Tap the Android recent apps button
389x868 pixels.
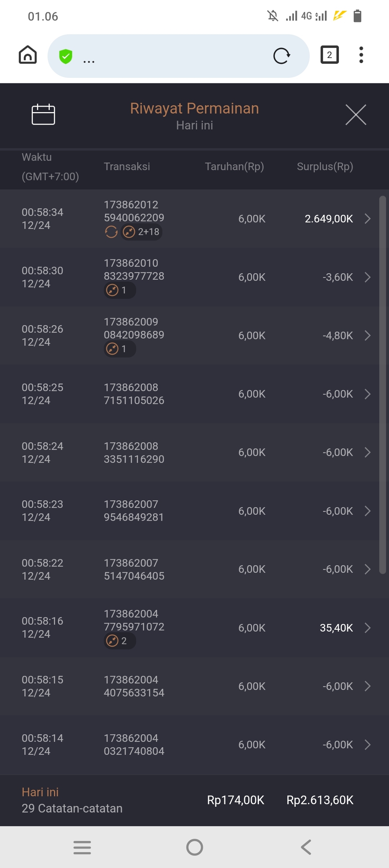point(82,847)
